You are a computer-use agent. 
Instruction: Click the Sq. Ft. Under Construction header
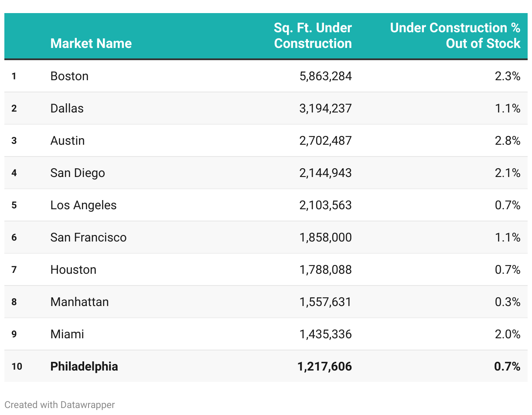tap(313, 36)
